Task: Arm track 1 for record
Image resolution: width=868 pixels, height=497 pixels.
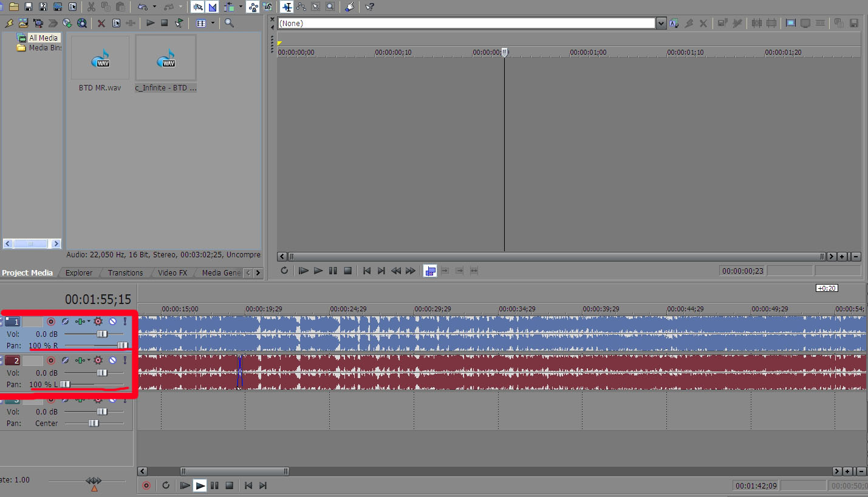Action: [51, 322]
